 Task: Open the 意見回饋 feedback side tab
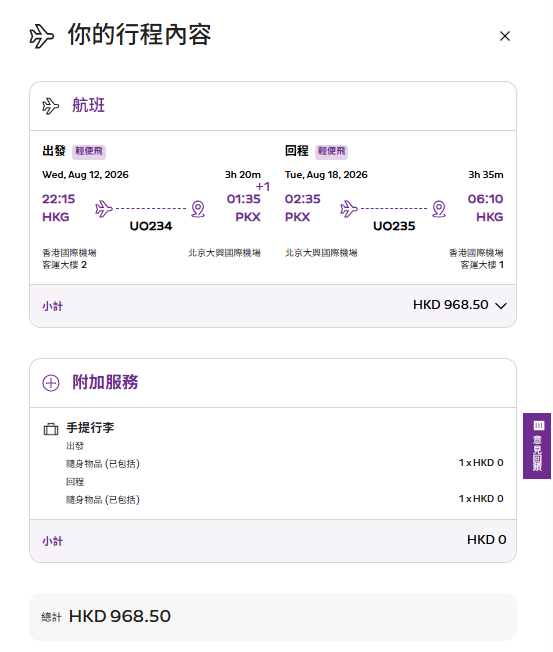tap(537, 446)
